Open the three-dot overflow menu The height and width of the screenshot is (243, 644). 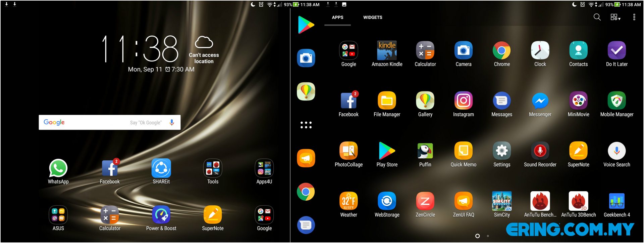pyautogui.click(x=634, y=17)
